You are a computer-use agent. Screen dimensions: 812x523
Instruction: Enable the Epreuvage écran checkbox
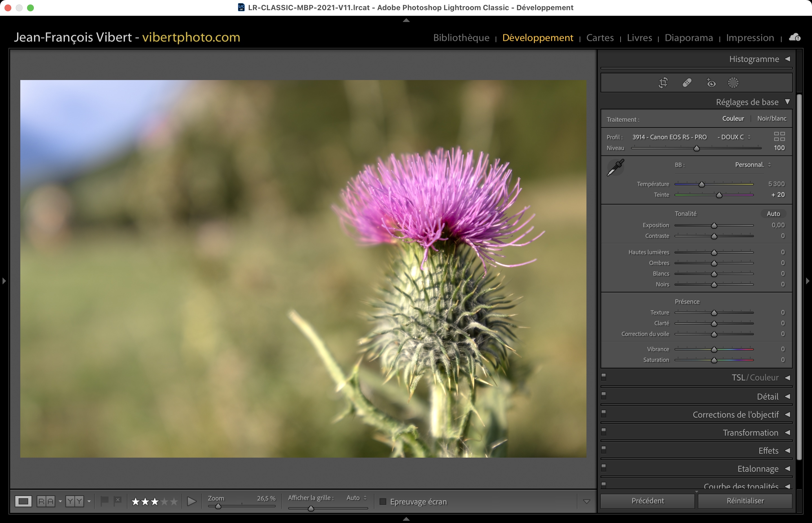[x=383, y=502]
